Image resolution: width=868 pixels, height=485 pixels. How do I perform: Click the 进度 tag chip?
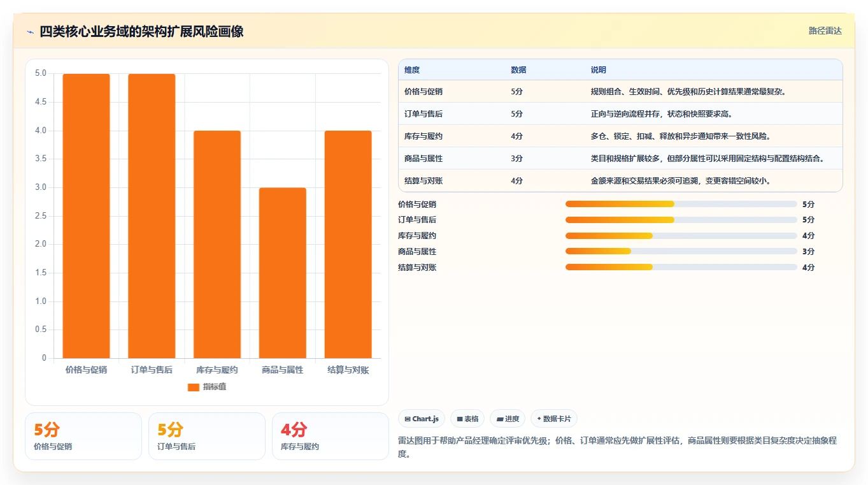[x=508, y=419]
